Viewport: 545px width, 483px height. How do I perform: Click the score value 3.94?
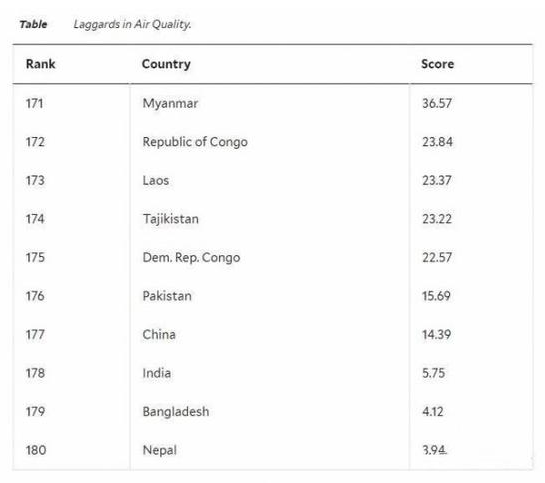click(434, 450)
